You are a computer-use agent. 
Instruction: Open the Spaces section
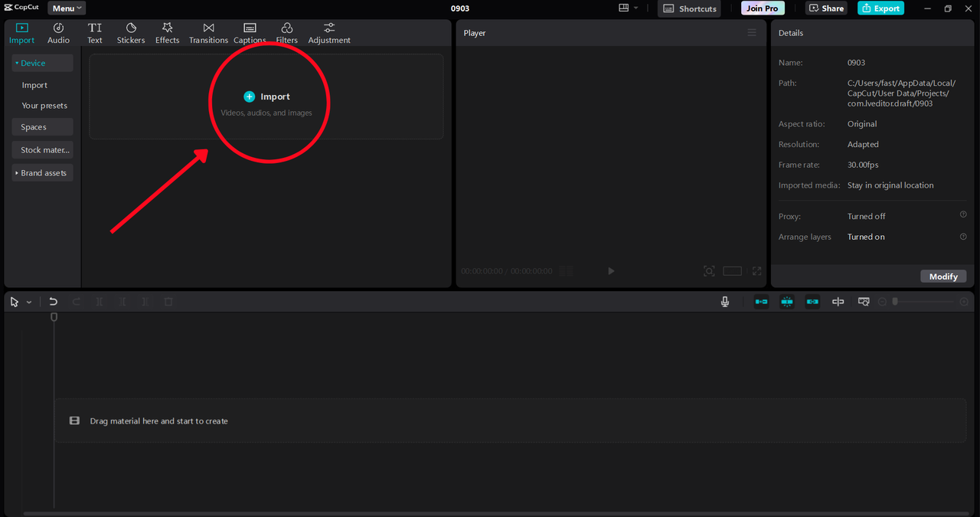[42, 127]
